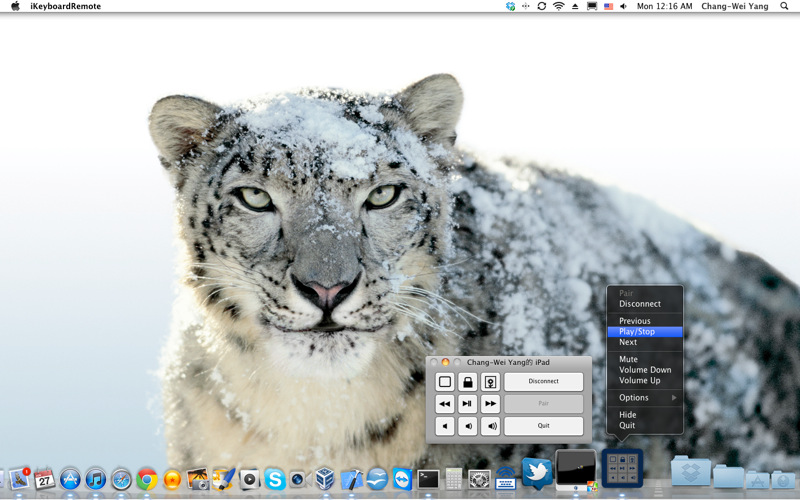Open the Apple menu
Viewport: 800px width, 500px height.
click(x=15, y=6)
